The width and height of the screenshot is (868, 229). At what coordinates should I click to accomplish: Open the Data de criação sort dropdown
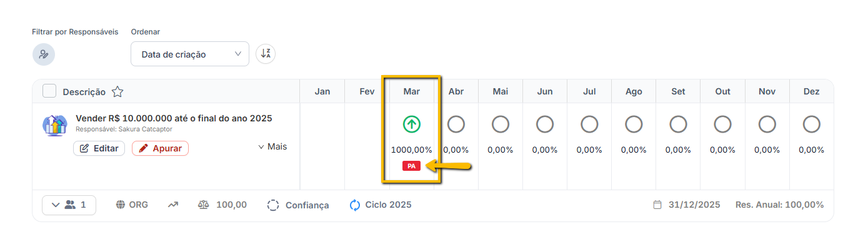[190, 54]
